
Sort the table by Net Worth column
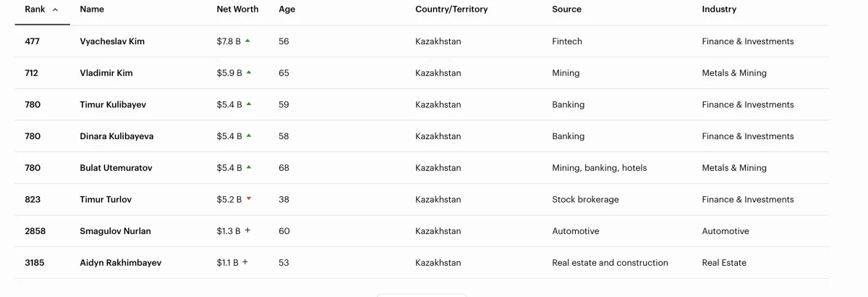tap(237, 9)
